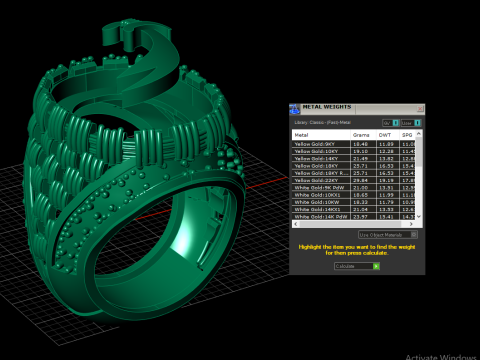Select the Yellow Gold:18KY row
Viewport: 480px width, 360px height.
[354, 166]
